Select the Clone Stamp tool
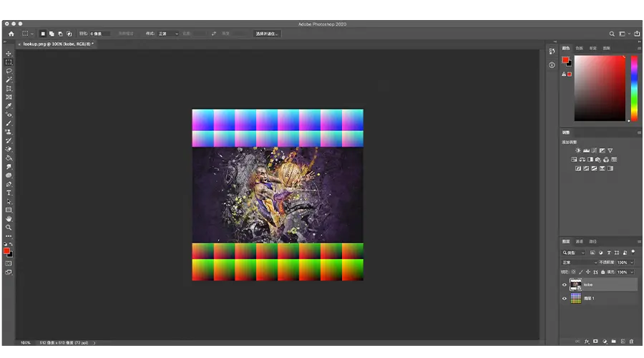This screenshot has height=358, width=644. pyautogui.click(x=9, y=132)
